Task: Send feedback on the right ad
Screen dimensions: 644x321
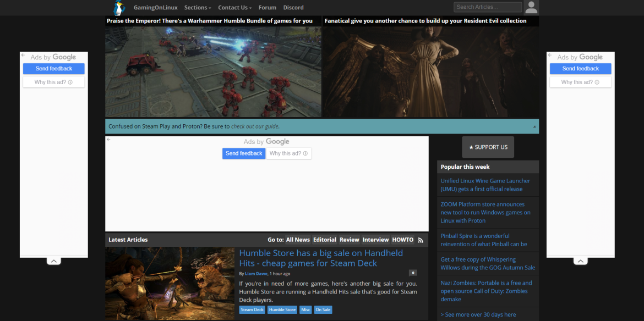Action: [x=580, y=69]
